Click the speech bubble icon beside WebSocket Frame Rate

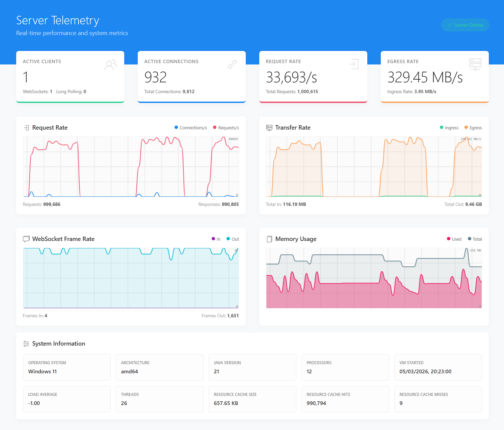tap(26, 239)
